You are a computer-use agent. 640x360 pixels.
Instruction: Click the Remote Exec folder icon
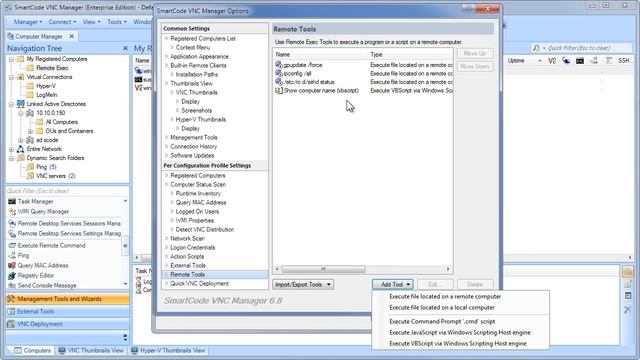pos(30,68)
